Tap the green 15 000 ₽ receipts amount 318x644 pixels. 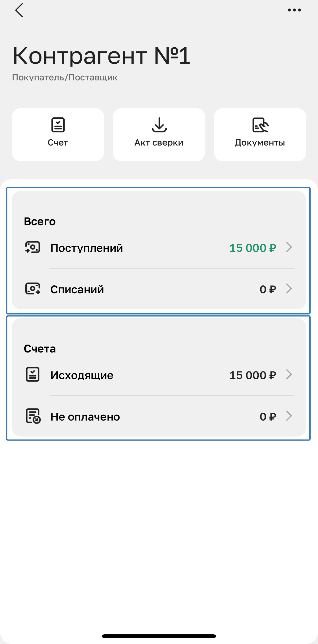(x=253, y=248)
